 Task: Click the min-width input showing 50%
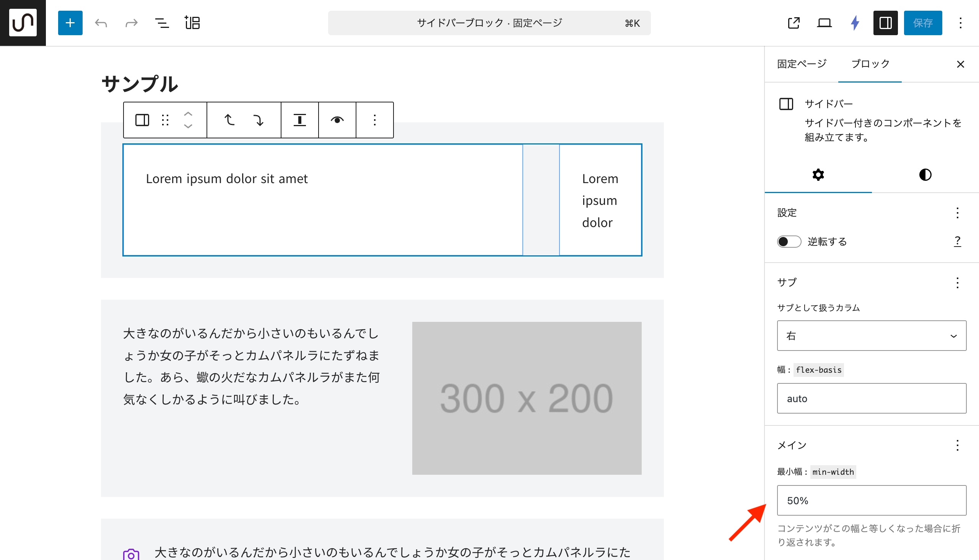click(x=871, y=500)
